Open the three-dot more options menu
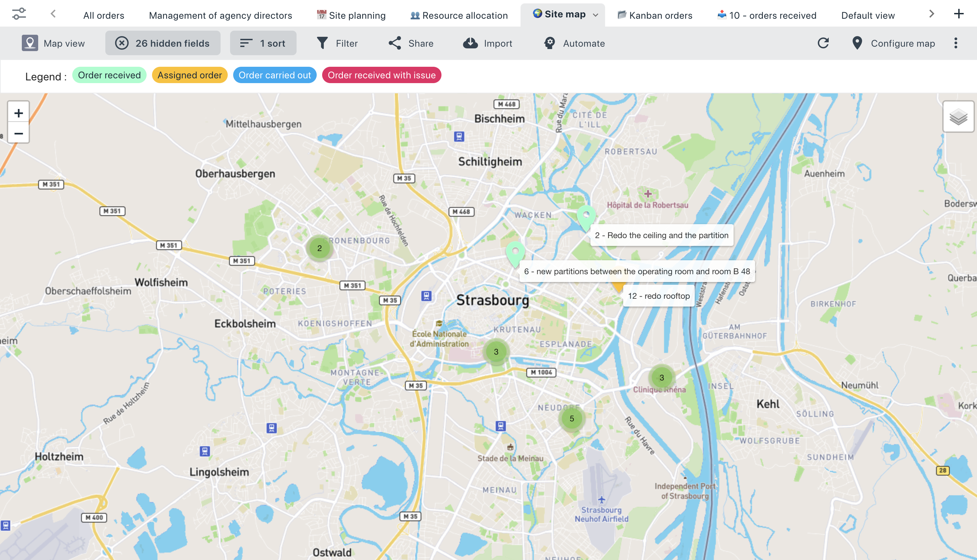The image size is (977, 560). pyautogui.click(x=956, y=43)
